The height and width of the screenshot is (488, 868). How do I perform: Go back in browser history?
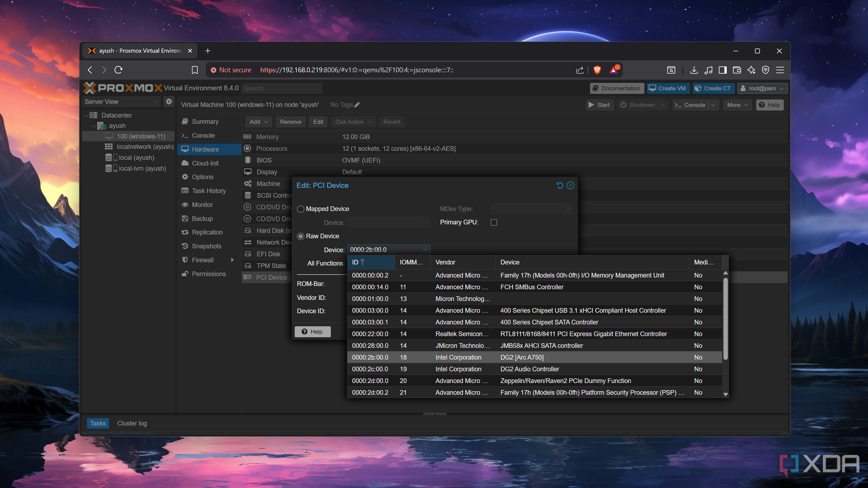(x=90, y=70)
